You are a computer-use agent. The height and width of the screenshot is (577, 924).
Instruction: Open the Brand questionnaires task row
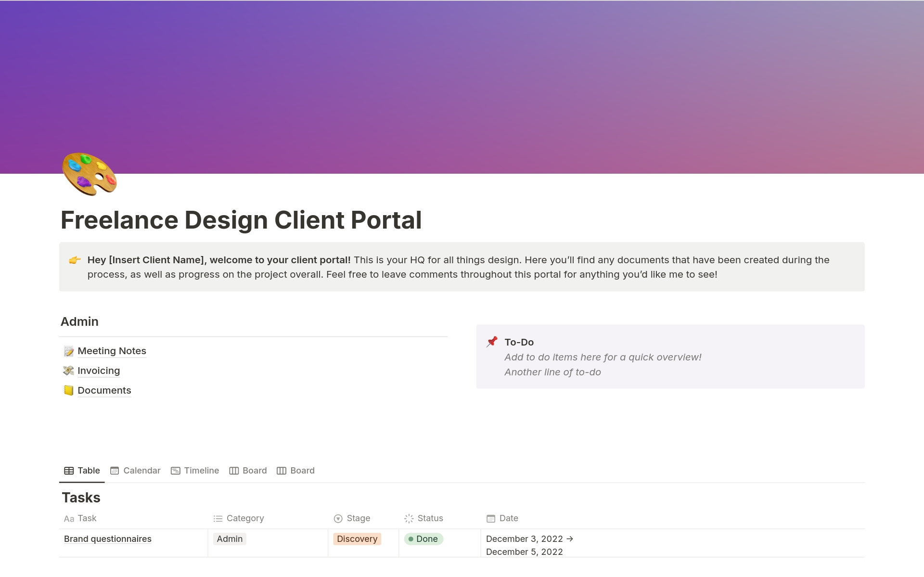[x=108, y=539]
